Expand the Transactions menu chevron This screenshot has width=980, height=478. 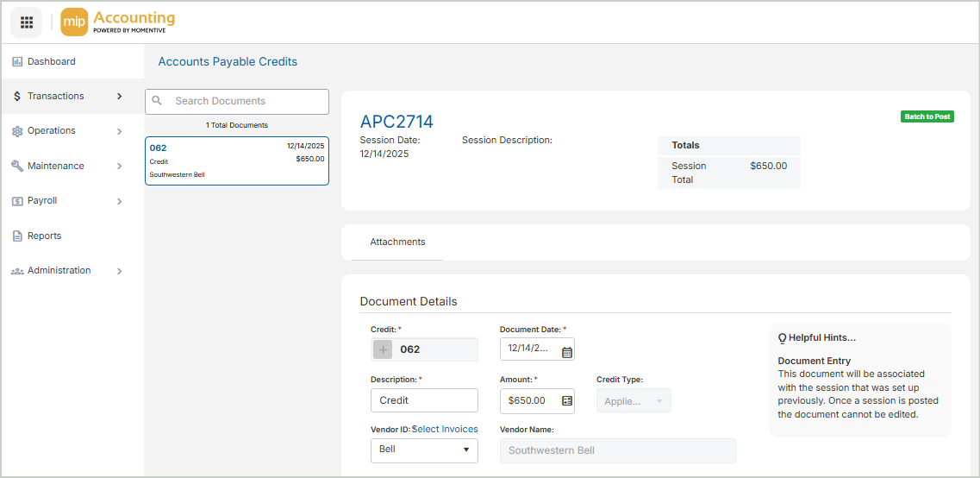[x=119, y=97]
